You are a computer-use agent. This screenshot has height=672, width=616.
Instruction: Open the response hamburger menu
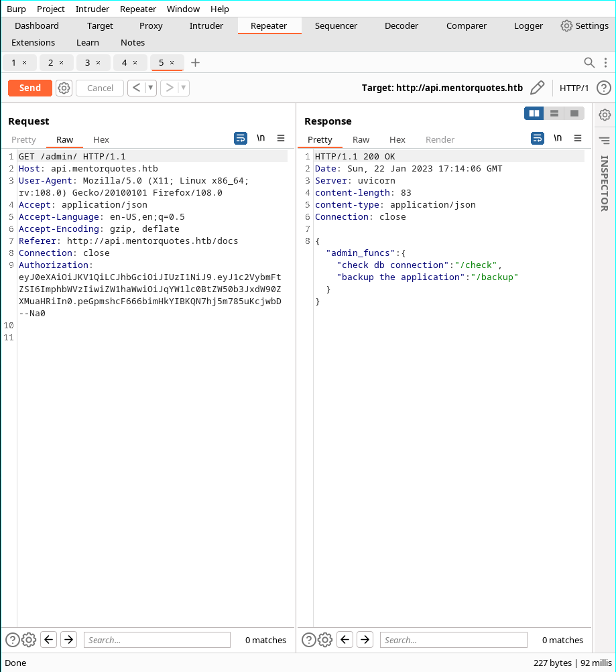577,138
